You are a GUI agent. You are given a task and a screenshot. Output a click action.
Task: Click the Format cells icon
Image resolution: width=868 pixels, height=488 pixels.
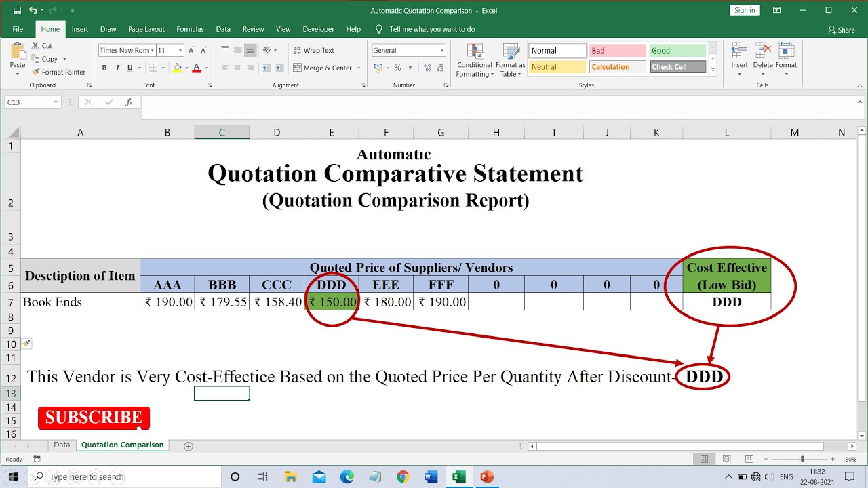pos(787,51)
